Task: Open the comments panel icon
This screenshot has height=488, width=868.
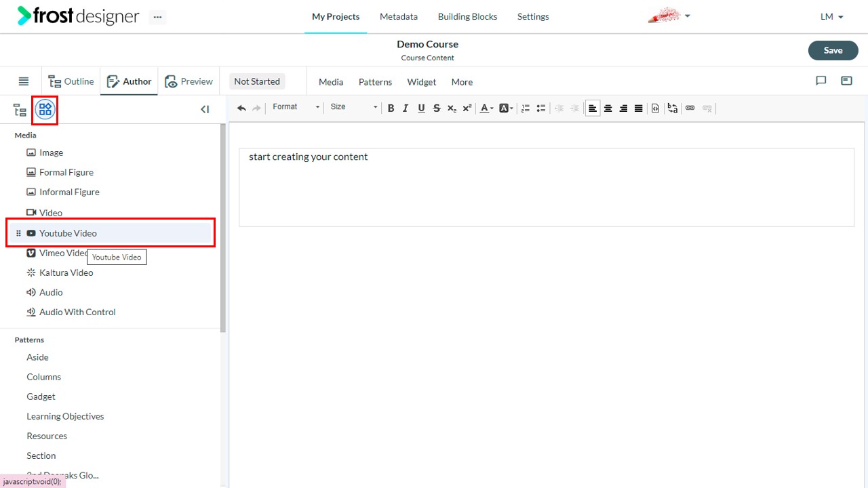Action: pos(821,81)
